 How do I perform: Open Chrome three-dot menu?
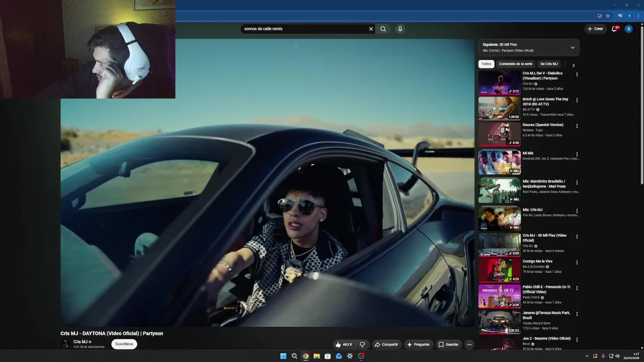pyautogui.click(x=638, y=16)
